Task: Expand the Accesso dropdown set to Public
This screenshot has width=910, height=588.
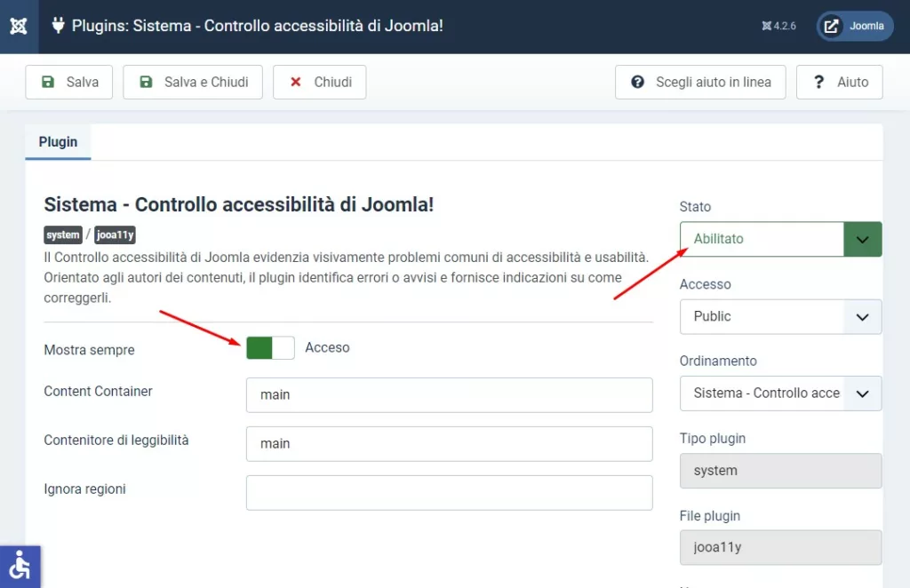Action: (780, 316)
